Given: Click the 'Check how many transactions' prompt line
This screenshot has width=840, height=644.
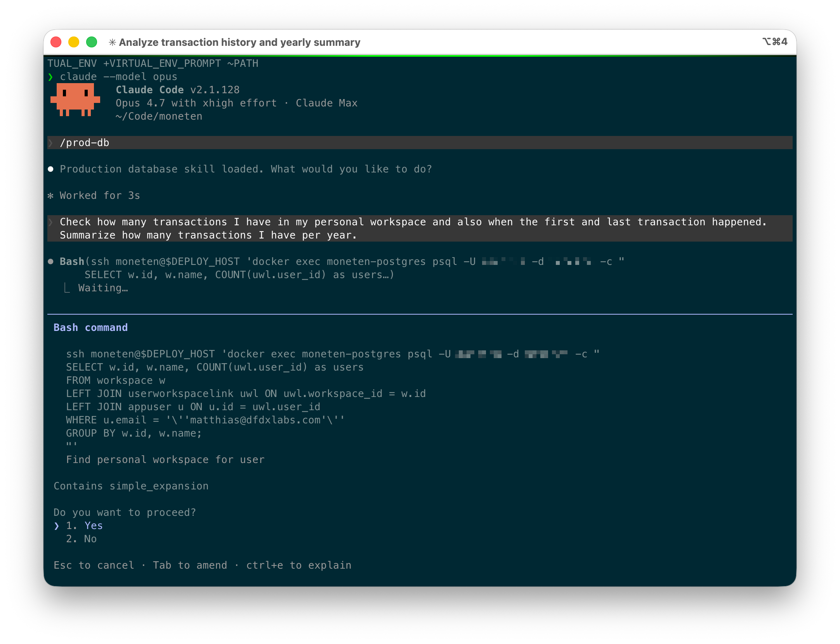Looking at the screenshot, I should 413,222.
